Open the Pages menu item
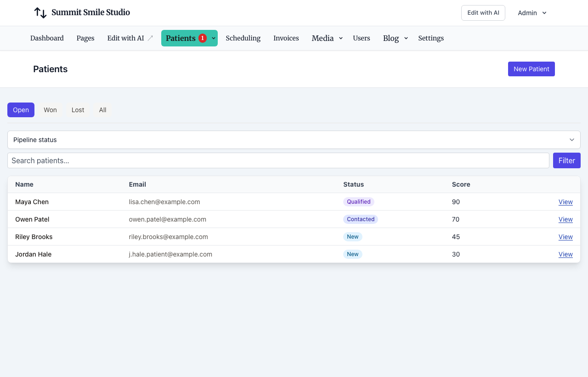This screenshot has width=588, height=377. coord(85,38)
